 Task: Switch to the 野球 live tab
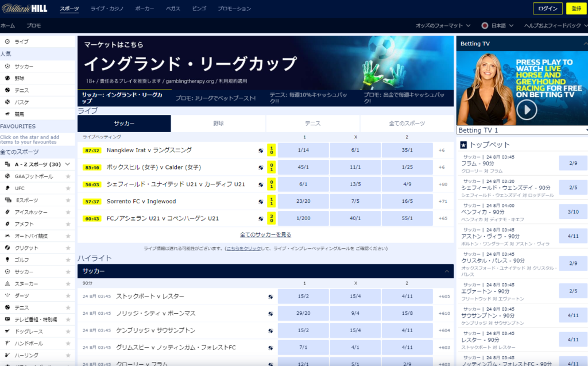[218, 124]
